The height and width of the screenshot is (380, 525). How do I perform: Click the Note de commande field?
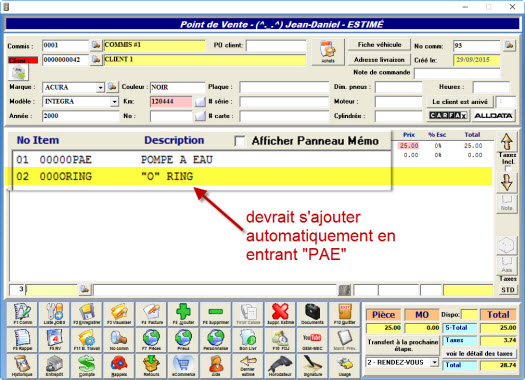coord(457,73)
